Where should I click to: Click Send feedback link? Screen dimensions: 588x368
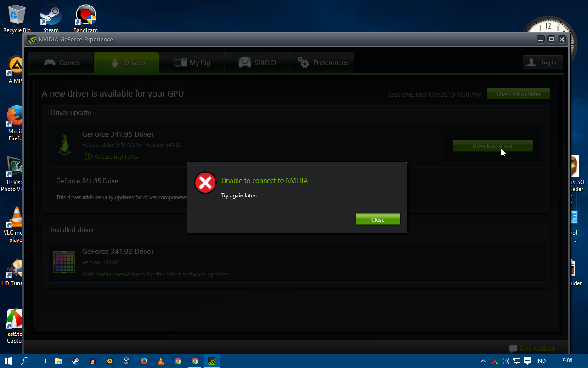click(537, 349)
